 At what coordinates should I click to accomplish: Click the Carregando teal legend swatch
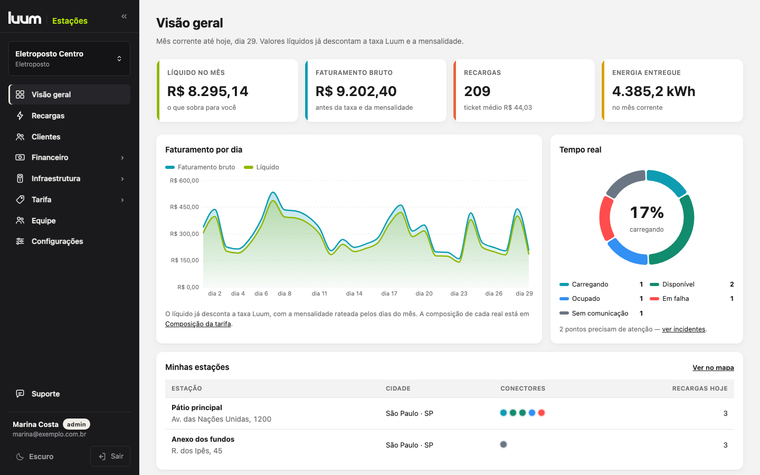(564, 285)
